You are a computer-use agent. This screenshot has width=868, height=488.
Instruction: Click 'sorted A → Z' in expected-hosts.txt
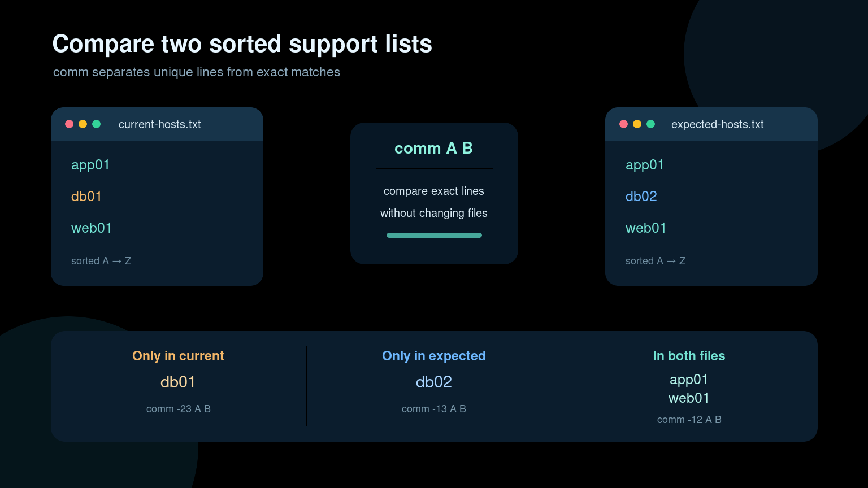click(x=656, y=261)
